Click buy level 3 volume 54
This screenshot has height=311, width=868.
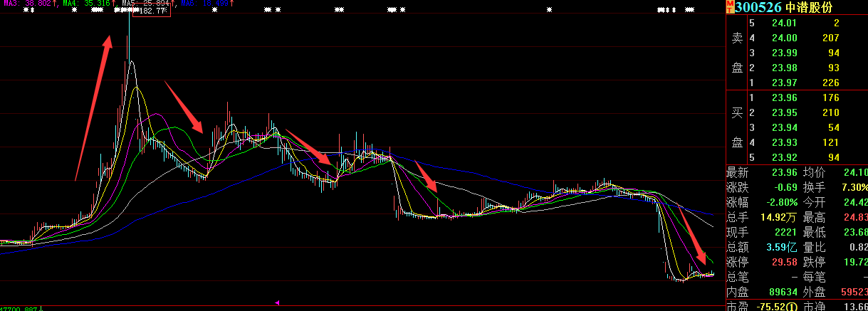(834, 127)
